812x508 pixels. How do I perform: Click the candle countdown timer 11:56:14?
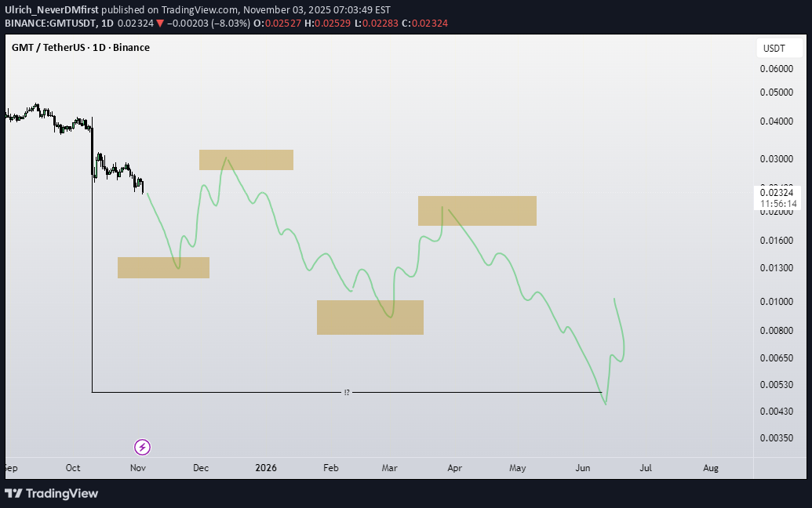tap(777, 204)
